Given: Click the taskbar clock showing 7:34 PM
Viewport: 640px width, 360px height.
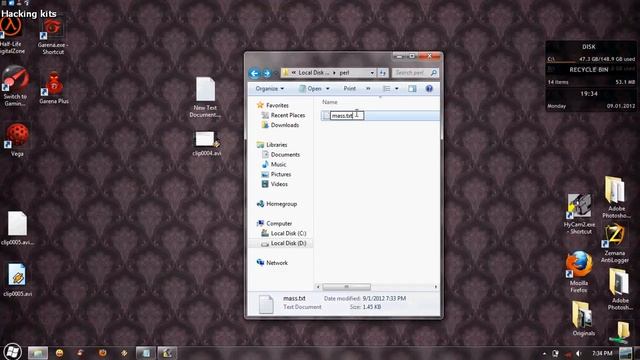Looking at the screenshot, I should click(602, 353).
